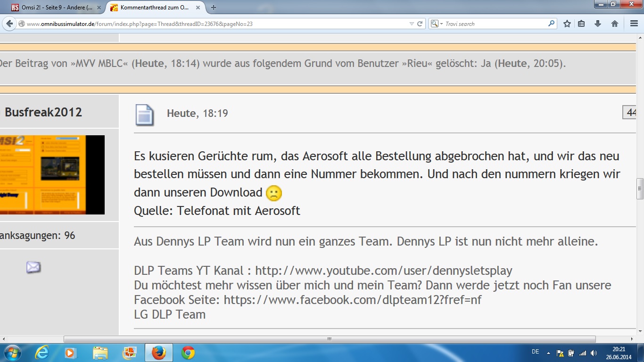Open the presentation app icon in taskbar
Viewport: 644px width, 362px height.
[129, 353]
